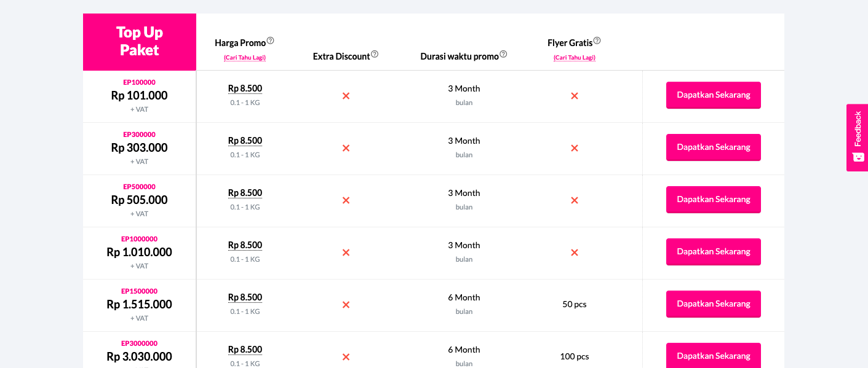
Task: Click Dapatkan Sekarang for EP3000000
Action: 713,356
